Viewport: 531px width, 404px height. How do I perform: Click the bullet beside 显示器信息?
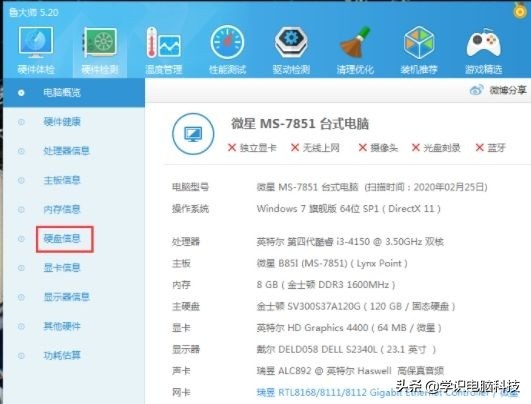(21, 297)
